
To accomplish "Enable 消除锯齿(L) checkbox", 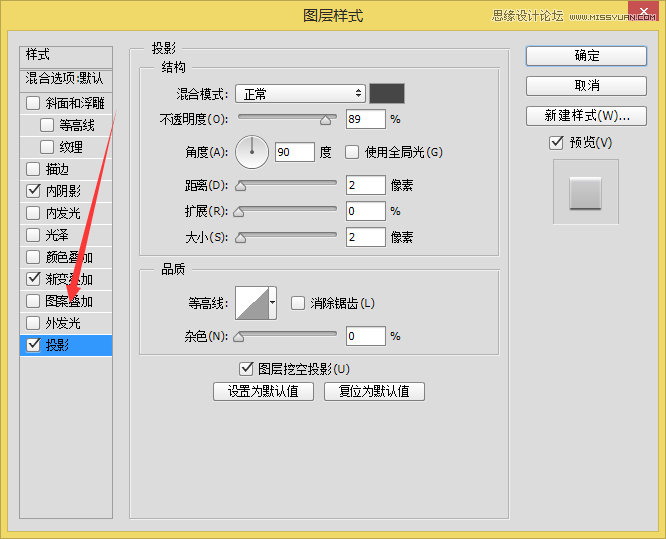I will [x=298, y=303].
